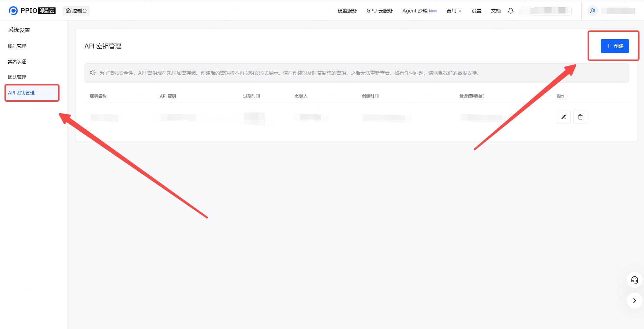Screen dimensions: 644x329
Task: Click the PPIO logo icon
Action: point(13,11)
